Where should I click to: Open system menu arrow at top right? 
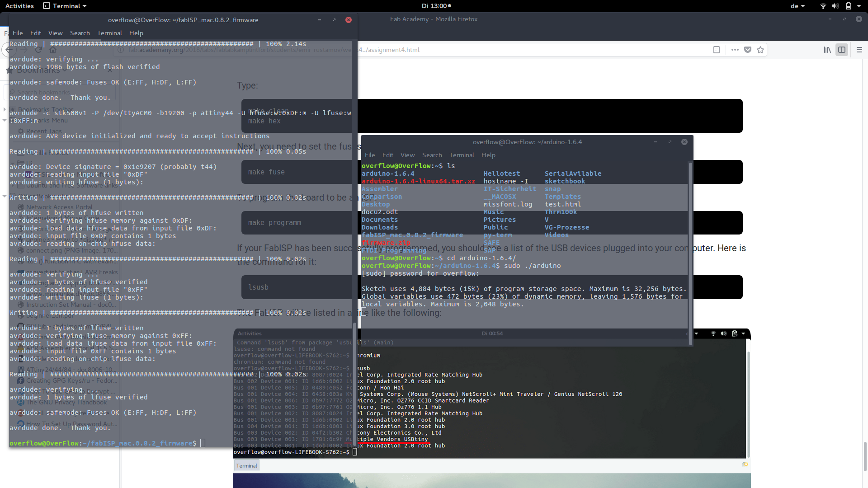pyautogui.click(x=859, y=6)
